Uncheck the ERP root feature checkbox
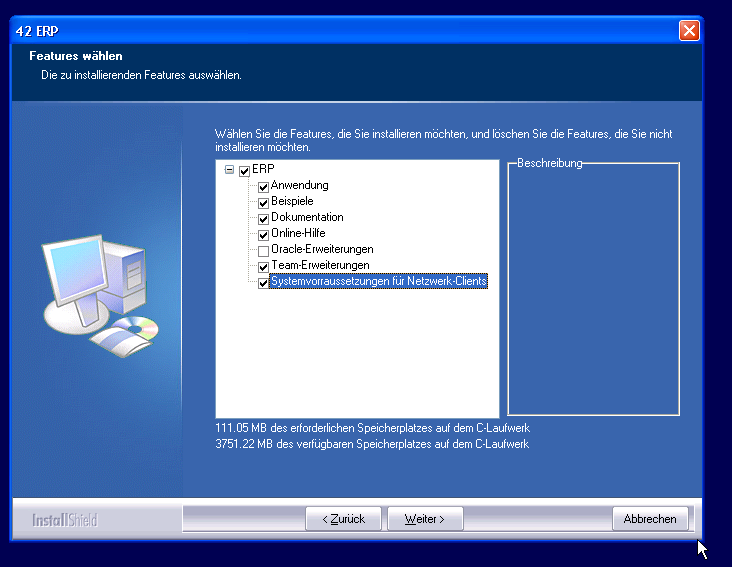The height and width of the screenshot is (567, 732). pyautogui.click(x=244, y=171)
